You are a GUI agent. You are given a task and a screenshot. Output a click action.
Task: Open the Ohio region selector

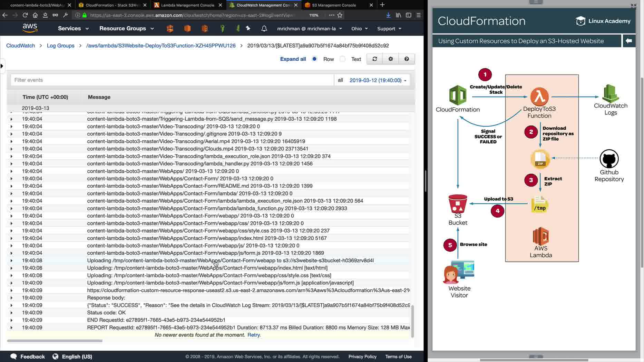360,29
